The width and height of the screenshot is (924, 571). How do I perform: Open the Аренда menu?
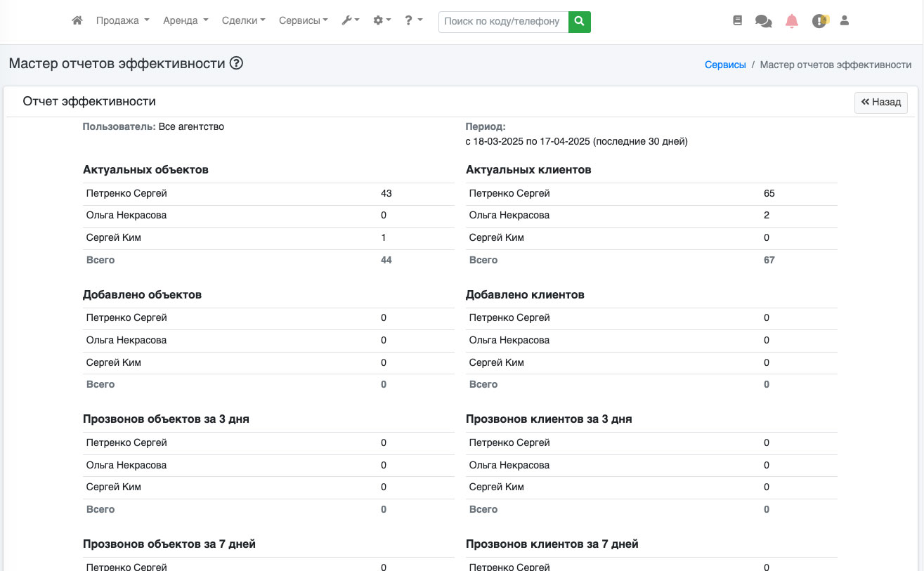(186, 21)
